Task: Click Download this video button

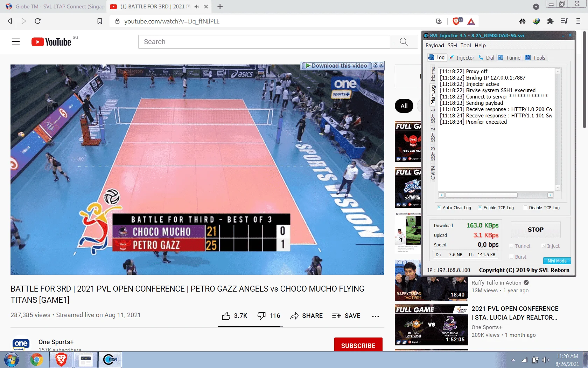Action: [336, 66]
